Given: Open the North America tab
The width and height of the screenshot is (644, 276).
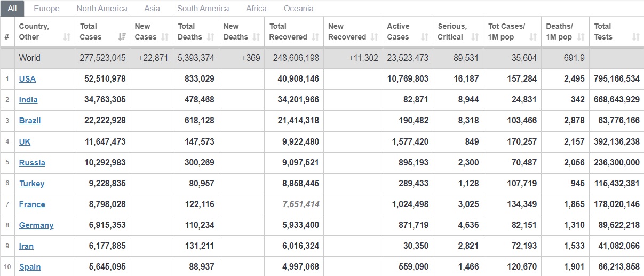Looking at the screenshot, I should tap(102, 9).
